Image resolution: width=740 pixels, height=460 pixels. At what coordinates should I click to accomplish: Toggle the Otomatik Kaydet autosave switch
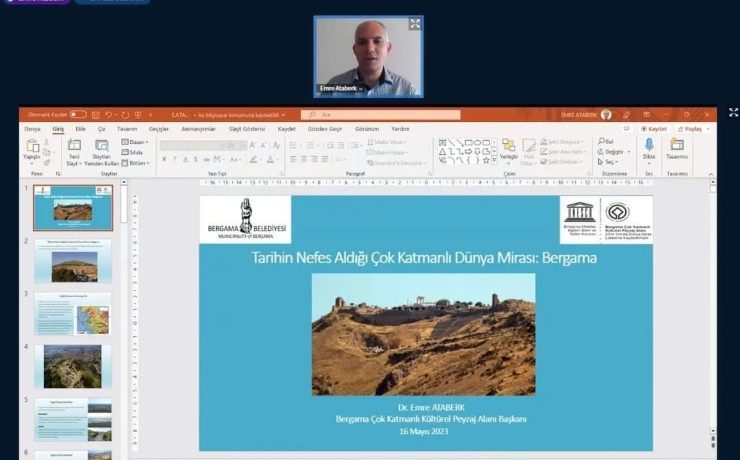[x=78, y=115]
